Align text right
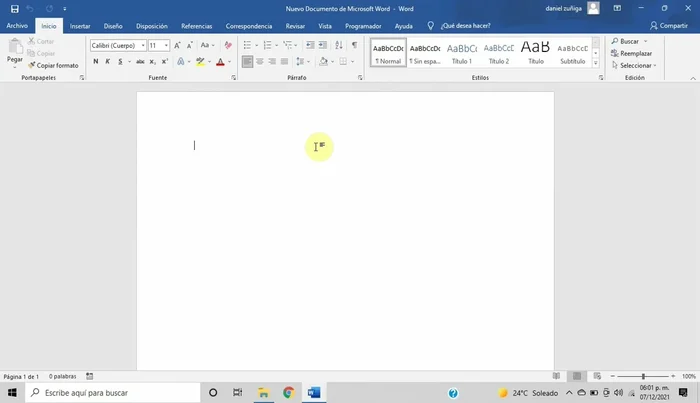 (x=272, y=62)
